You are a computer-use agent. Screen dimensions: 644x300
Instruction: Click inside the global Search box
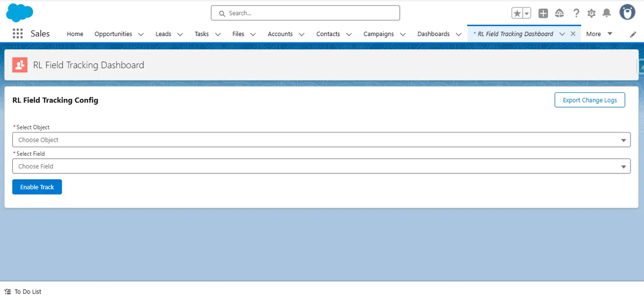[x=305, y=13]
